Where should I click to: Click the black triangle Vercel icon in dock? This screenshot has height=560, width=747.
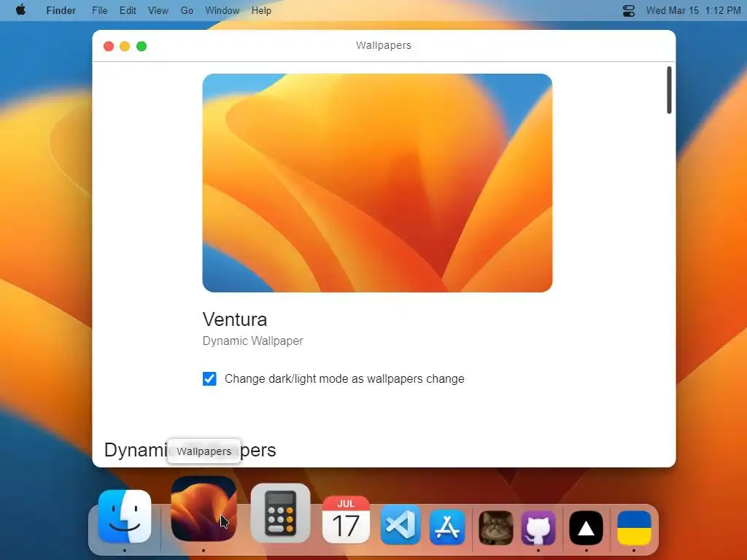[x=586, y=528]
